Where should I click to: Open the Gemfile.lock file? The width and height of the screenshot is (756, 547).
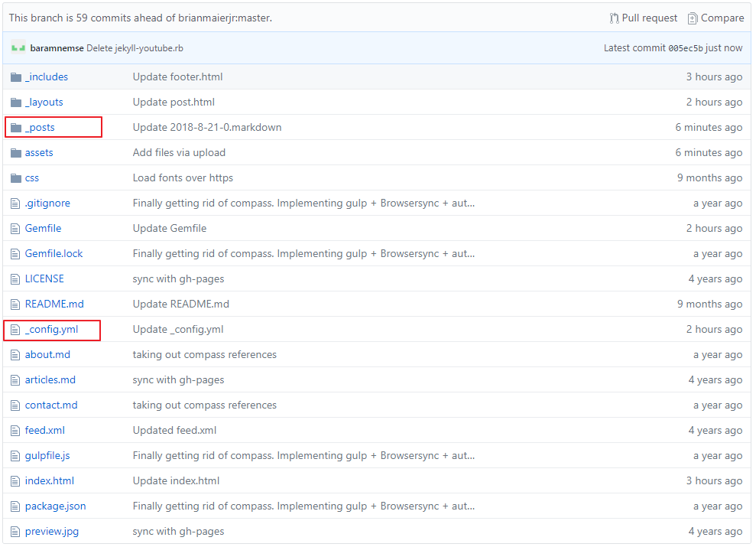click(54, 254)
